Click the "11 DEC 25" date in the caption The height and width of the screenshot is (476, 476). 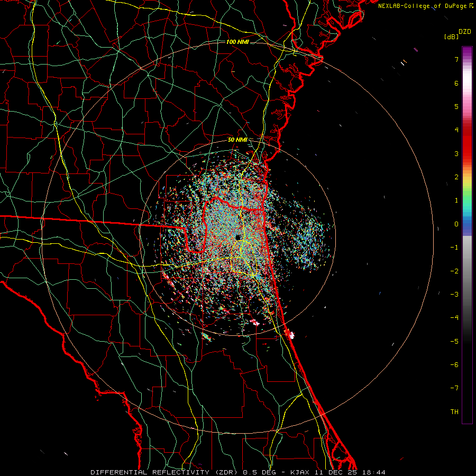tap(336, 472)
